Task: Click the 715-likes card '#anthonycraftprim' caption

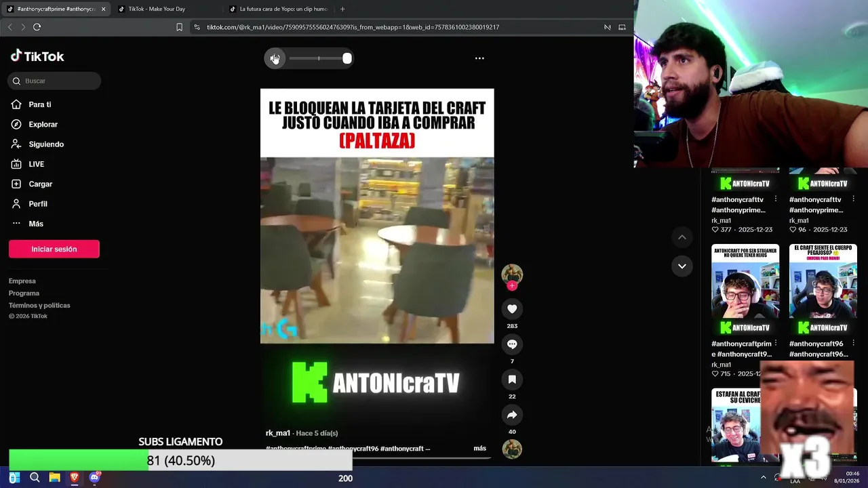Action: 741,349
